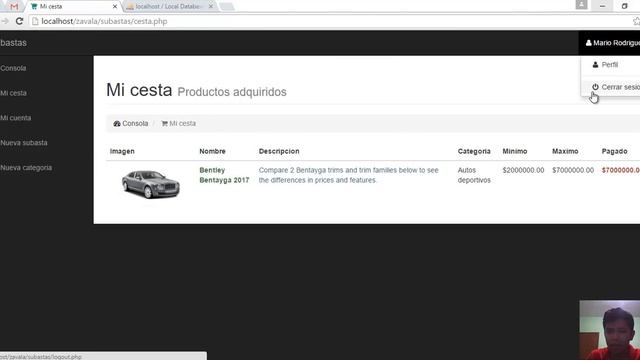Open Mi cuenta in the sidebar
This screenshot has height=360, width=640.
[x=16, y=118]
